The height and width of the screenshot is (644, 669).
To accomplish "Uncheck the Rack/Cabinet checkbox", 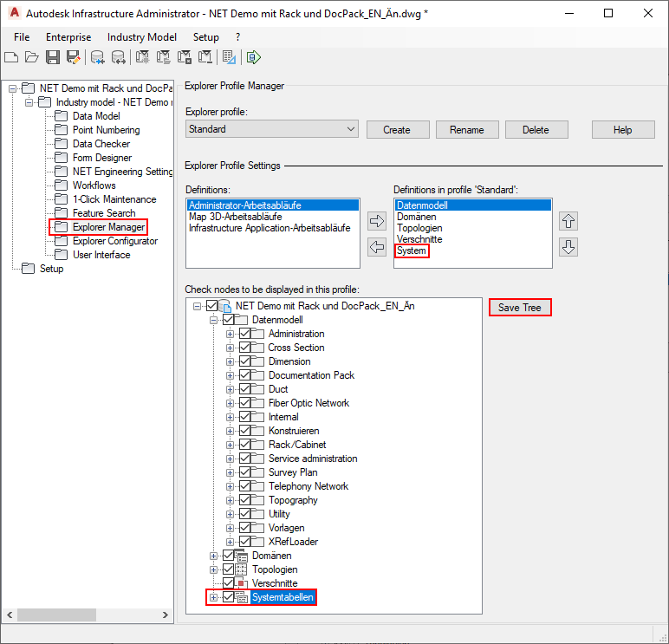I will tap(244, 445).
